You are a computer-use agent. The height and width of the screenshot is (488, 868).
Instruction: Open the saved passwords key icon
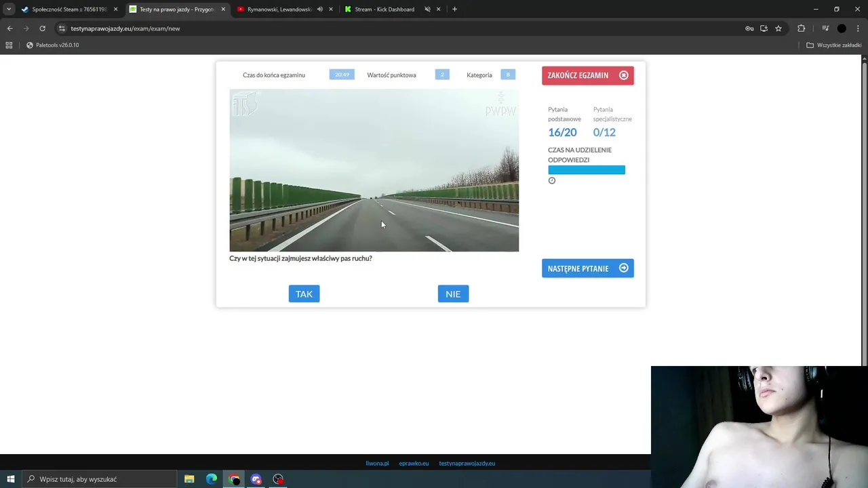(749, 28)
